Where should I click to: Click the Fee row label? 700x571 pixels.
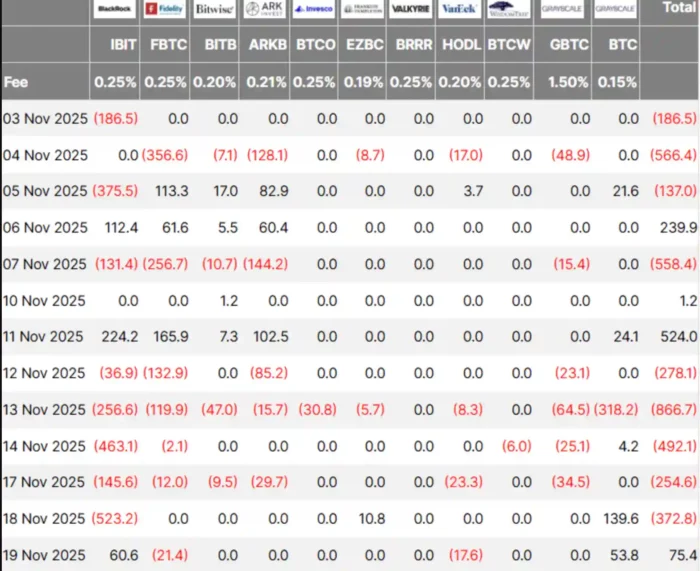[x=16, y=82]
